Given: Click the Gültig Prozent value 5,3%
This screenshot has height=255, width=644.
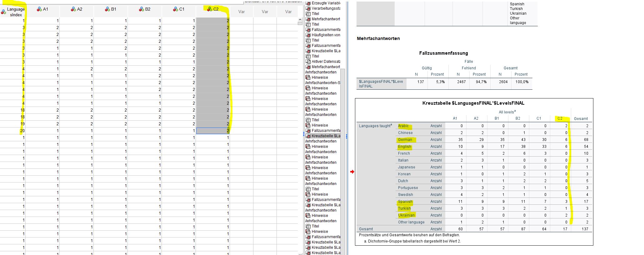Looking at the screenshot, I should [x=441, y=82].
